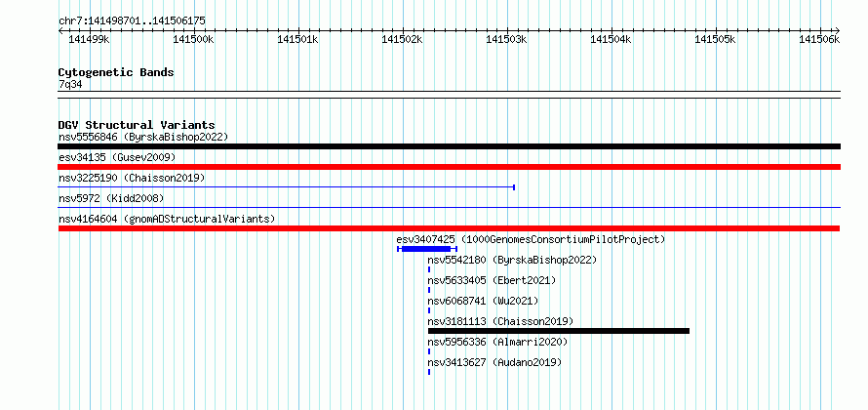This screenshot has width=868, height=410.
Task: Click ruler position 141505k
Action: 716,39
